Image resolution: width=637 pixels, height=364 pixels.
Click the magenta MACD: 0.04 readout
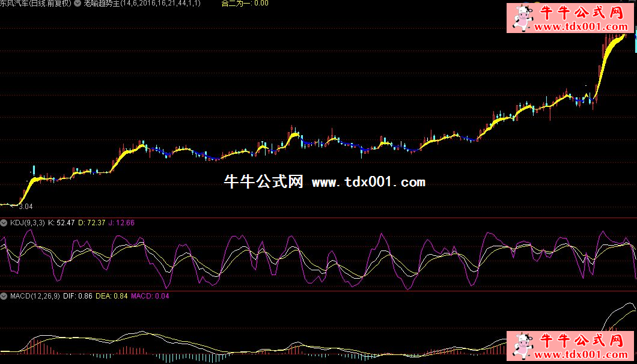click(x=150, y=297)
